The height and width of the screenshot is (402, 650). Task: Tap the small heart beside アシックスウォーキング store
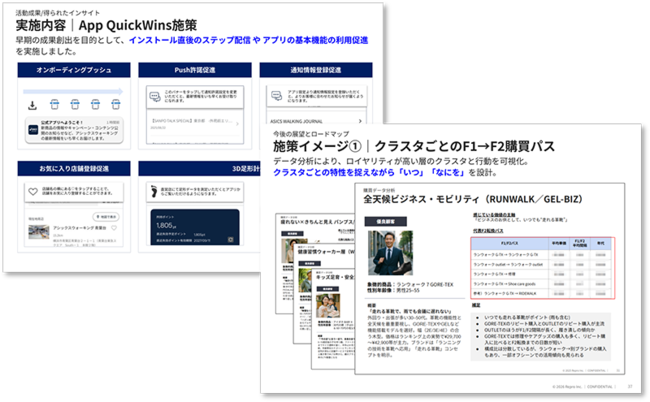tap(114, 228)
